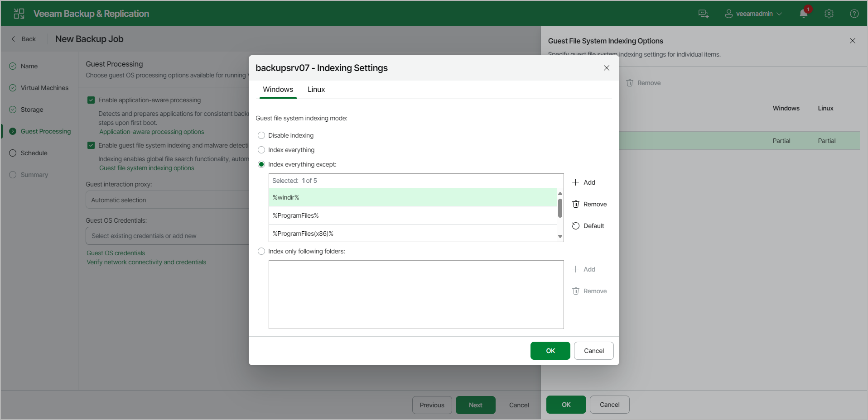Click the disabled Add for following folders
This screenshot has width=868, height=420.
point(583,269)
